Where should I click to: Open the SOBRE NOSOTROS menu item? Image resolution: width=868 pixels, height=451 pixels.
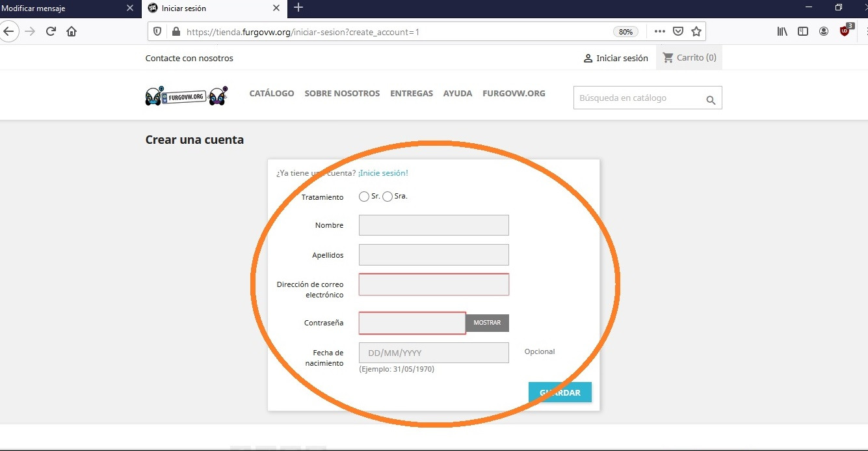click(x=342, y=93)
